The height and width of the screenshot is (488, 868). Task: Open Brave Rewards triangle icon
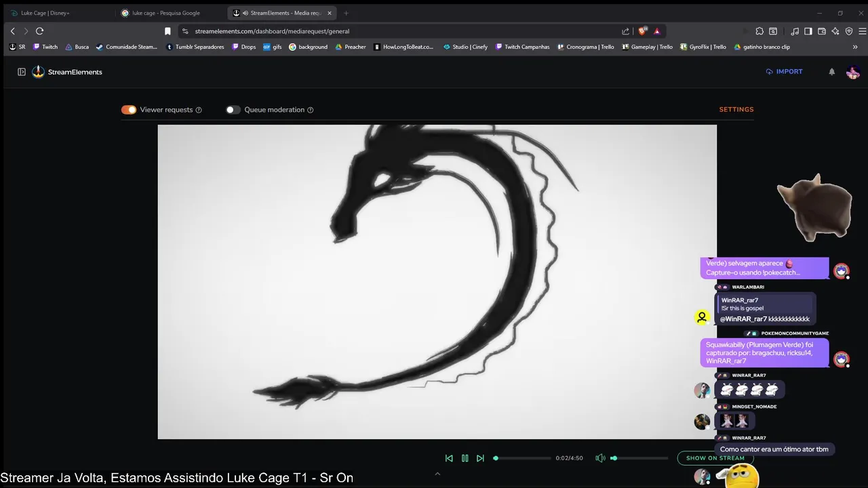point(657,31)
